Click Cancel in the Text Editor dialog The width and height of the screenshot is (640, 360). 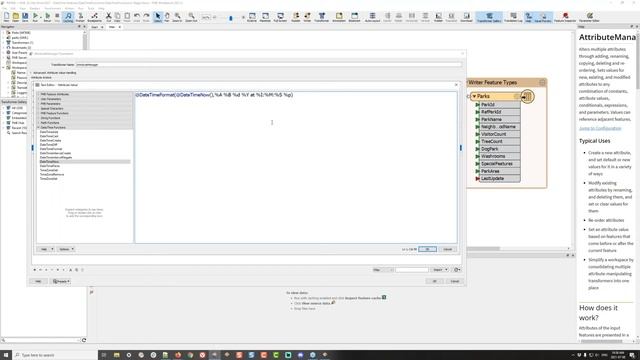pyautogui.click(x=448, y=249)
